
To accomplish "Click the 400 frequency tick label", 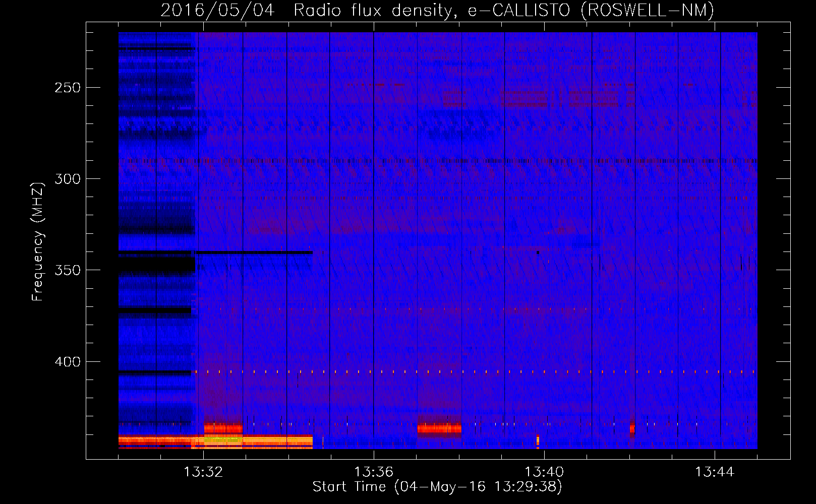I will [x=68, y=362].
